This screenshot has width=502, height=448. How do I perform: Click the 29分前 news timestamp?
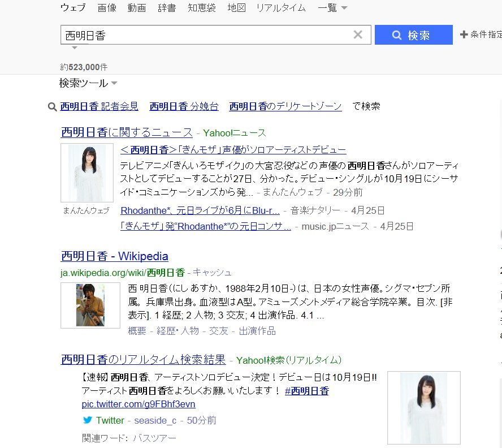[x=348, y=192]
